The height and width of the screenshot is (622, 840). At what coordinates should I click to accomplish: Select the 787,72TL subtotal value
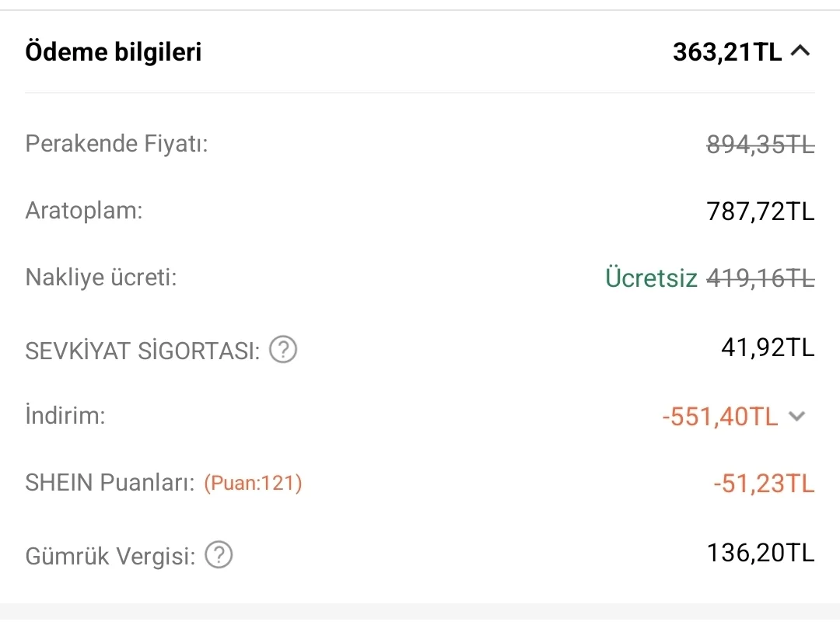click(x=760, y=211)
